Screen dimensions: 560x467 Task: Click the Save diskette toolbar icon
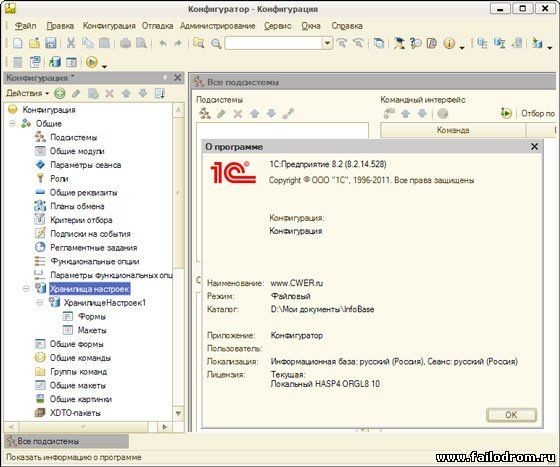pyautogui.click(x=51, y=43)
